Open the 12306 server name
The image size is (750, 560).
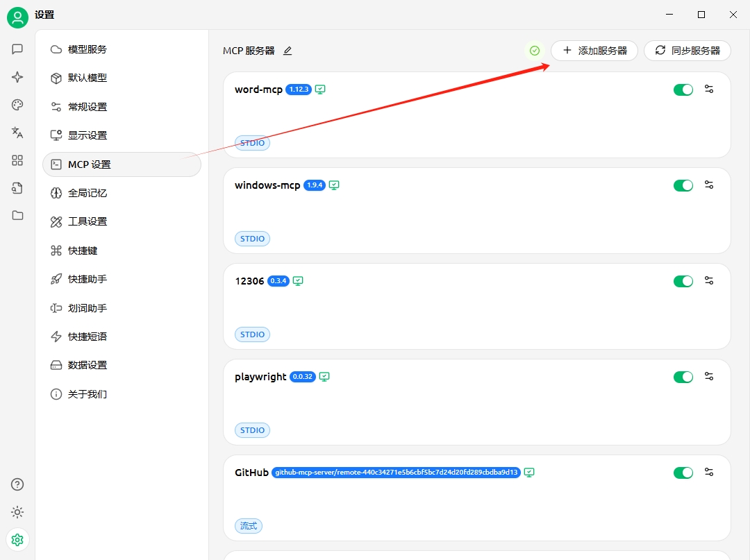tap(249, 281)
